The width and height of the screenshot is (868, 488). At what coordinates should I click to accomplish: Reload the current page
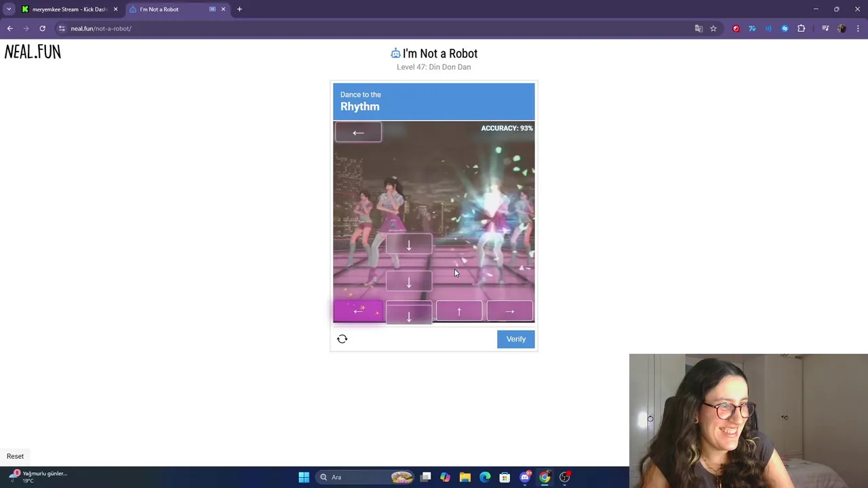(42, 28)
